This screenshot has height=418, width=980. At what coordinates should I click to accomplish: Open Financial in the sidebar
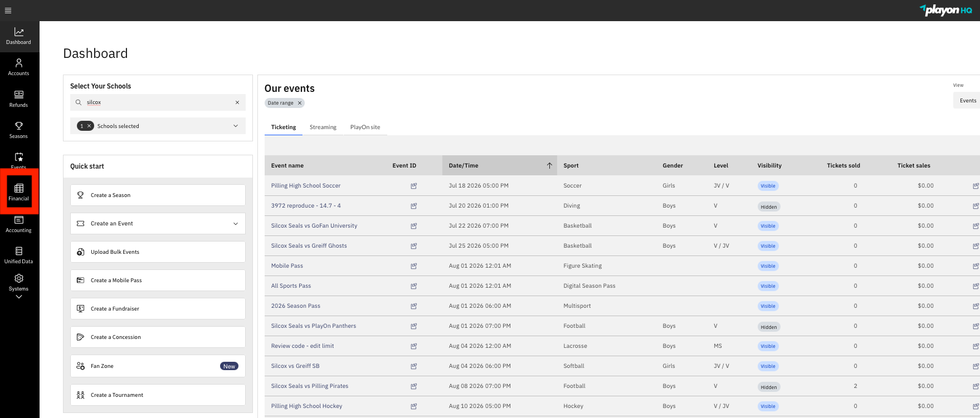pos(19,192)
